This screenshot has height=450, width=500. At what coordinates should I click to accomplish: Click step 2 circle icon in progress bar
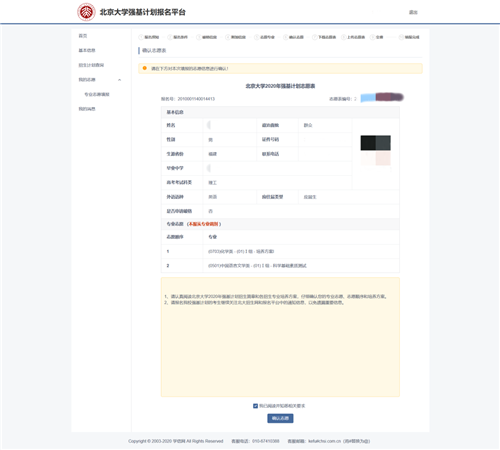(x=170, y=37)
